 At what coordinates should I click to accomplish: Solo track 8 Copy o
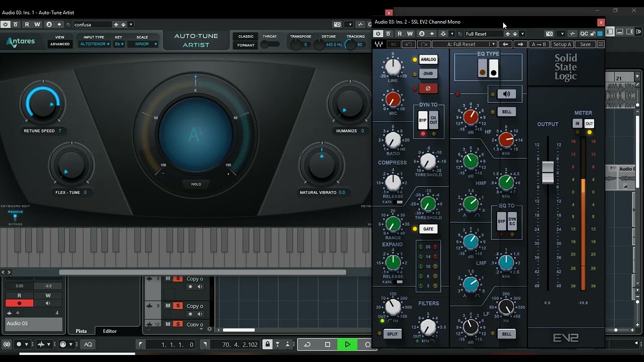click(178, 279)
